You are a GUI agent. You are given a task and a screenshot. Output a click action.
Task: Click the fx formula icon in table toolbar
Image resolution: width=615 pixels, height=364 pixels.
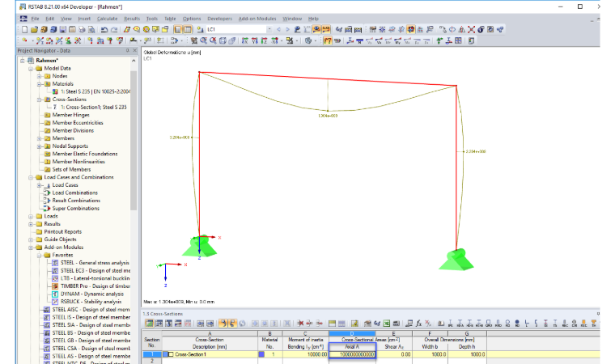[418, 324]
